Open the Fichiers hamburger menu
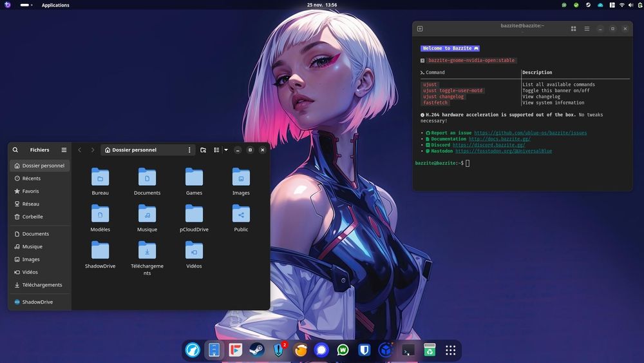The width and height of the screenshot is (644, 363). [x=64, y=150]
